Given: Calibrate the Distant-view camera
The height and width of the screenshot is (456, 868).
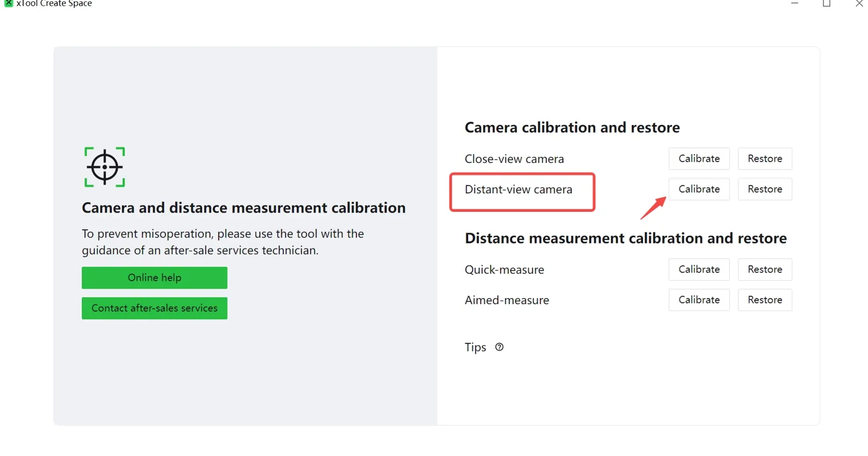Looking at the screenshot, I should pyautogui.click(x=699, y=189).
